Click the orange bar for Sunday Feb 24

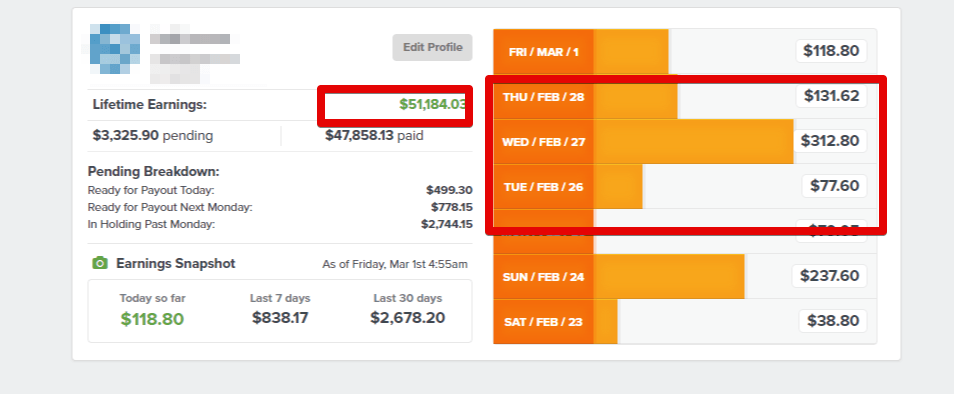(669, 277)
